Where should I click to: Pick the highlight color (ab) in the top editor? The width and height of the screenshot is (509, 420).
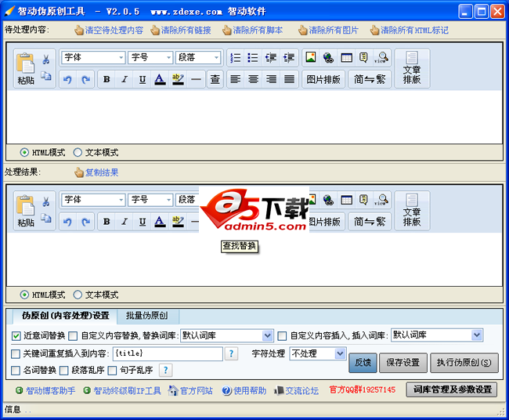178,79
